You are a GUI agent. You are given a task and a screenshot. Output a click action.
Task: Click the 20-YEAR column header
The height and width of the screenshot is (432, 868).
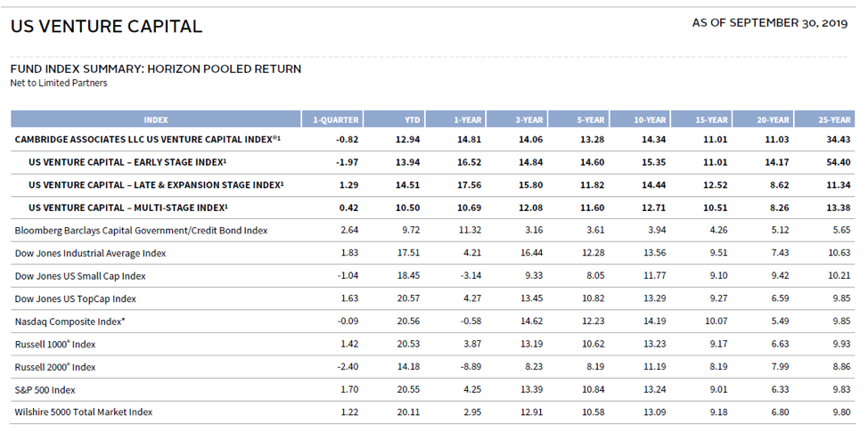[762, 119]
